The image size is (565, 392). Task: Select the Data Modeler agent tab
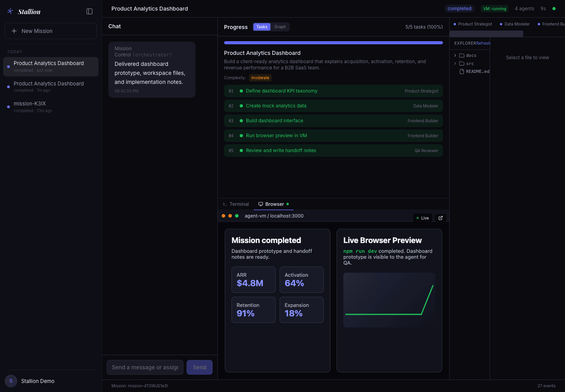tap(515, 24)
